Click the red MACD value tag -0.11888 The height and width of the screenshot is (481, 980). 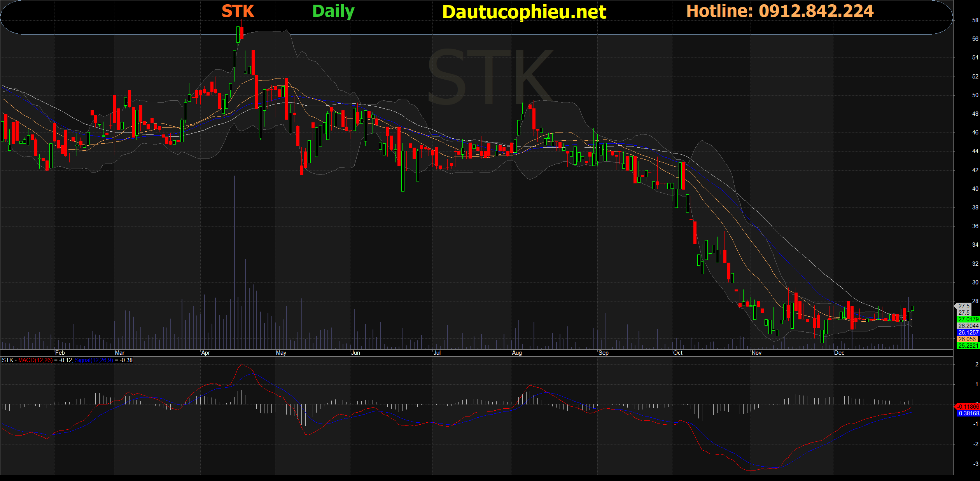point(968,407)
